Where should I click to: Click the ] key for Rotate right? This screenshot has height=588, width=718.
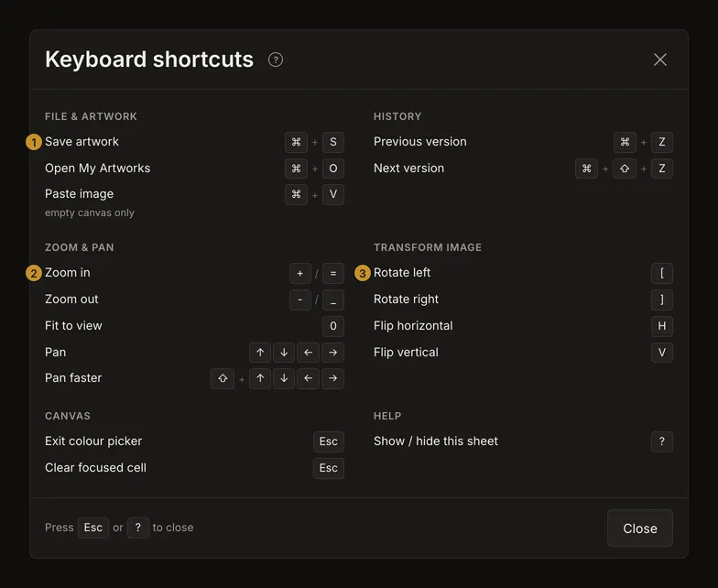tap(661, 300)
